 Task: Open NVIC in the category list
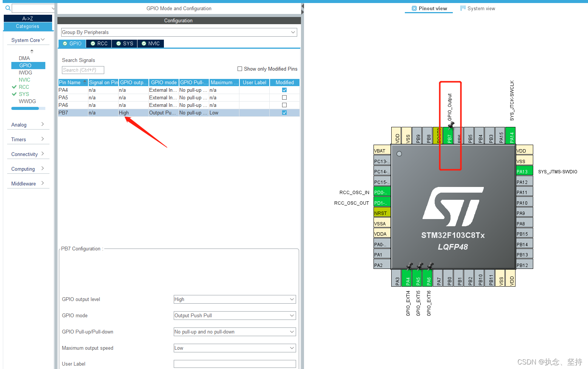tap(25, 80)
